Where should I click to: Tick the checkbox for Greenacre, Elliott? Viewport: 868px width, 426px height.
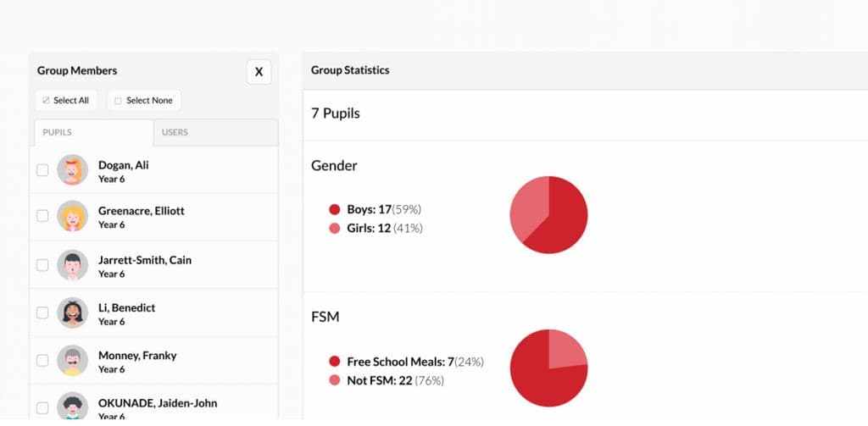pos(42,216)
